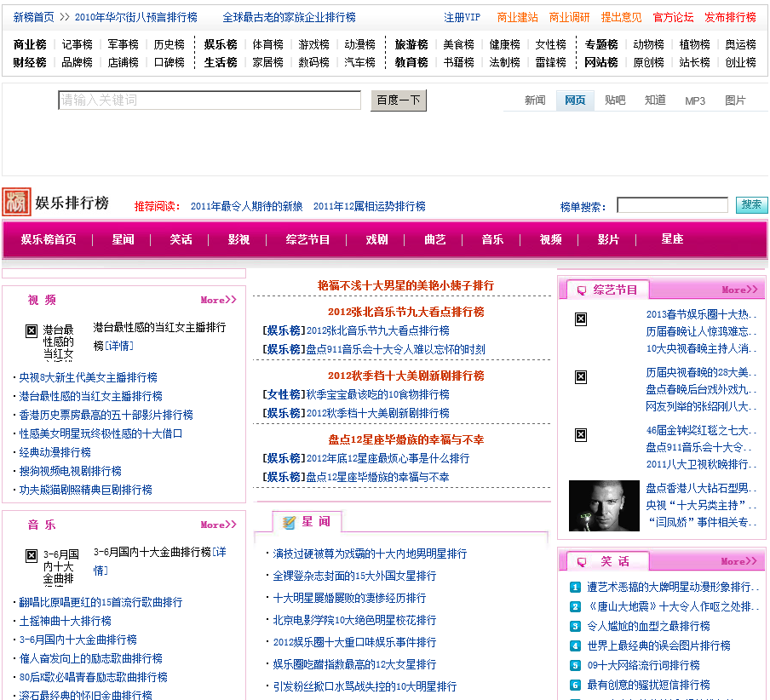This screenshot has height=700, width=770.
Task: Open 2010年华尔街八预言排行榜 link
Action: (136, 18)
